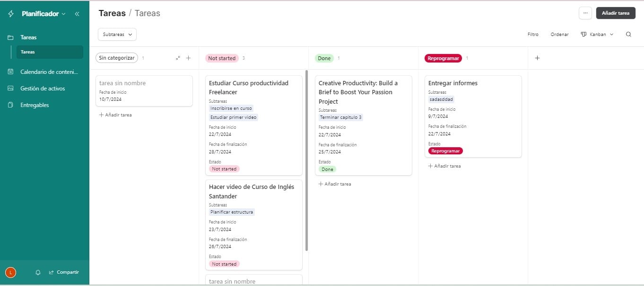Click the Done column label
The width and height of the screenshot is (644, 286).
click(324, 58)
